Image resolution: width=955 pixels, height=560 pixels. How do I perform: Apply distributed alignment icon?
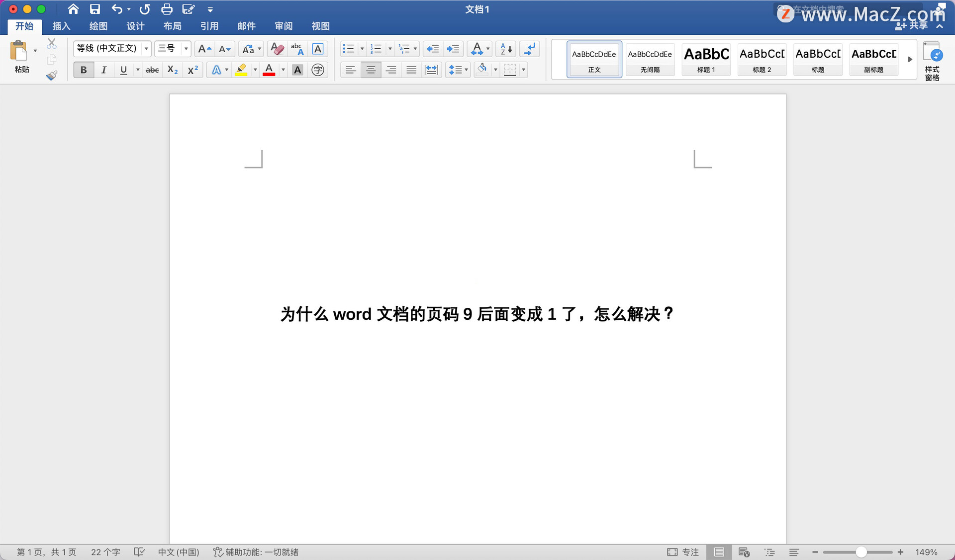[431, 70]
